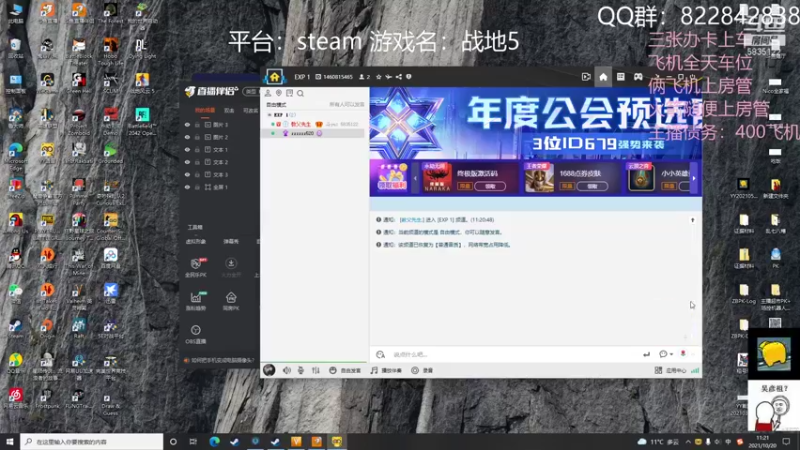Image resolution: width=800 pixels, height=450 pixels.
Task: Click the right arrow of promo carousel
Action: pos(694,178)
